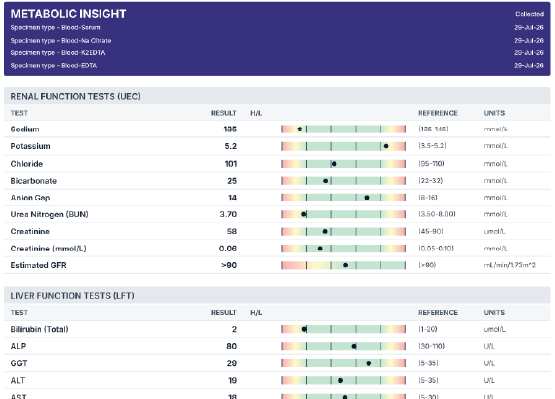The width and height of the screenshot is (555, 399).
Task: Click the Anion Gap range indicator bar
Action: (x=343, y=198)
